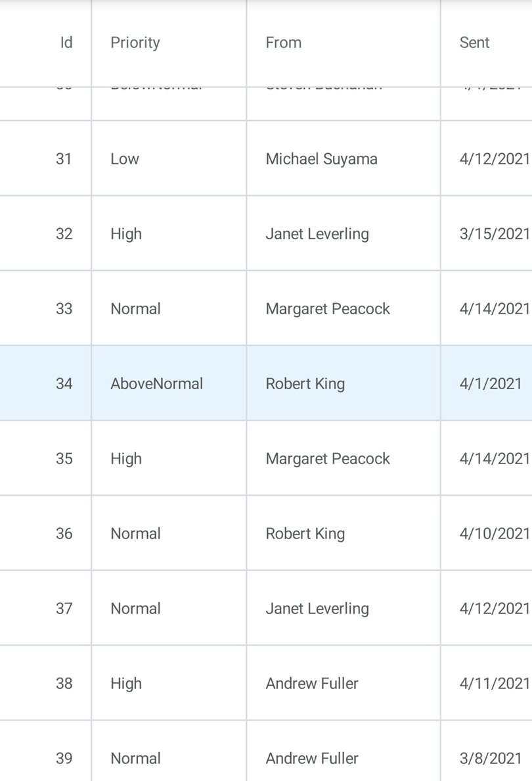The image size is (532, 781).
Task: Select Janet Leverling in row 32
Action: coord(317,234)
